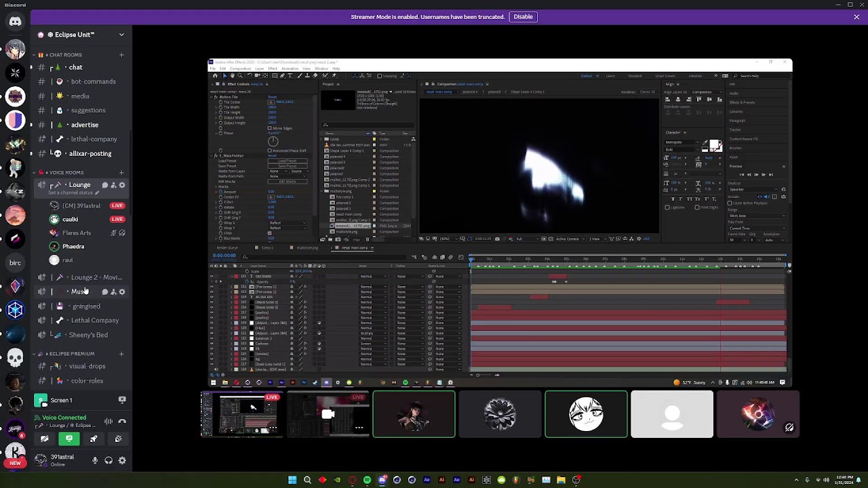This screenshot has width=868, height=488.
Task: Disconnect from the voice channel
Action: click(122, 422)
